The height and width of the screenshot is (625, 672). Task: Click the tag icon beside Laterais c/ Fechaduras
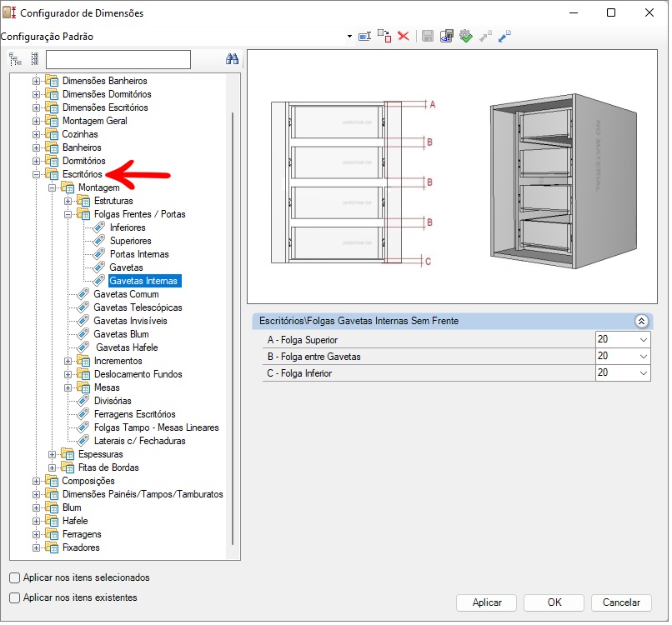coord(83,441)
